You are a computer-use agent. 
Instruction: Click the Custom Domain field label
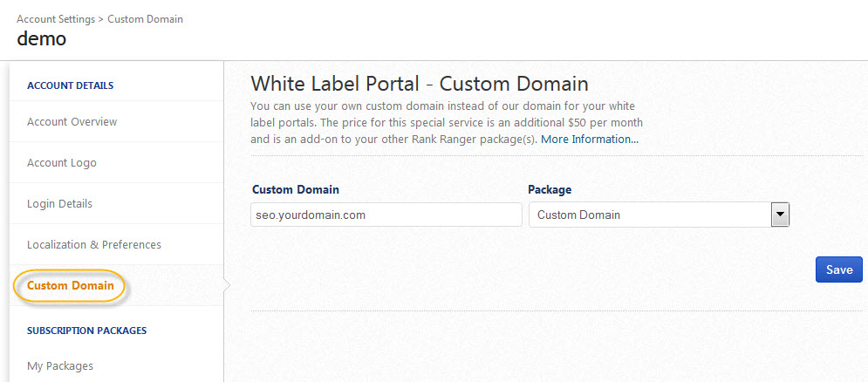click(x=296, y=189)
